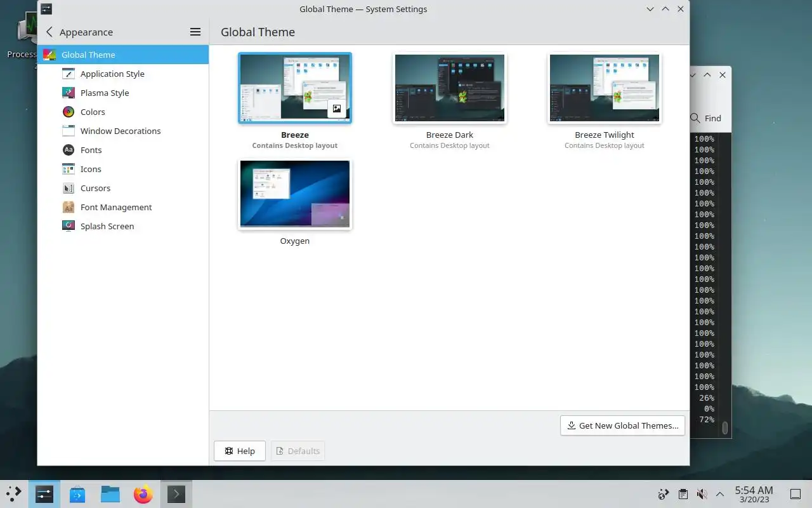Click Find in the background window

[712, 118]
